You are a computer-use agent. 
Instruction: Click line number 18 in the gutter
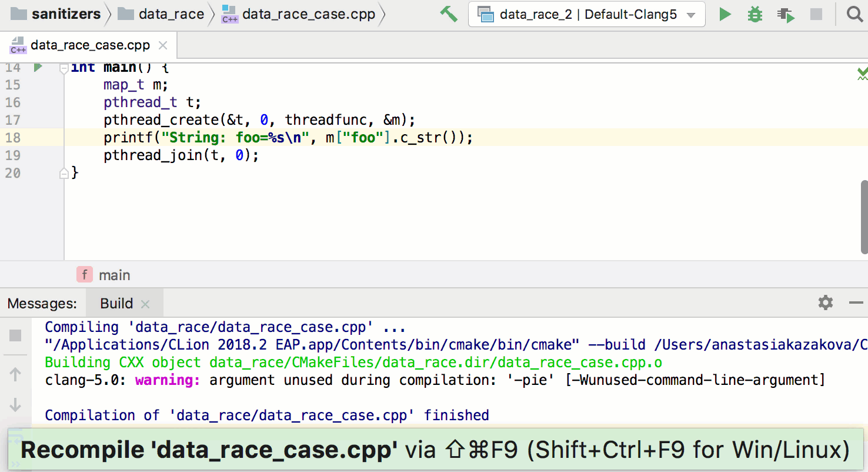[12, 138]
